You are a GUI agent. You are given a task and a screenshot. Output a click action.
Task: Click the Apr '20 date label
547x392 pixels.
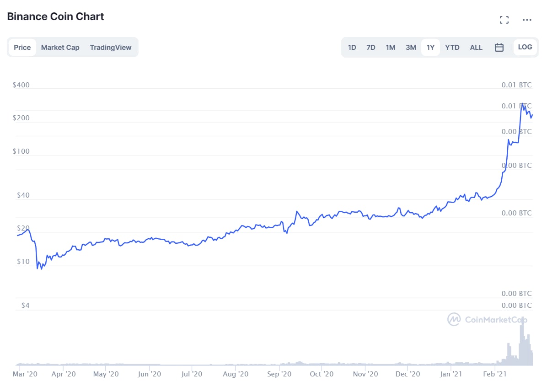coord(64,374)
